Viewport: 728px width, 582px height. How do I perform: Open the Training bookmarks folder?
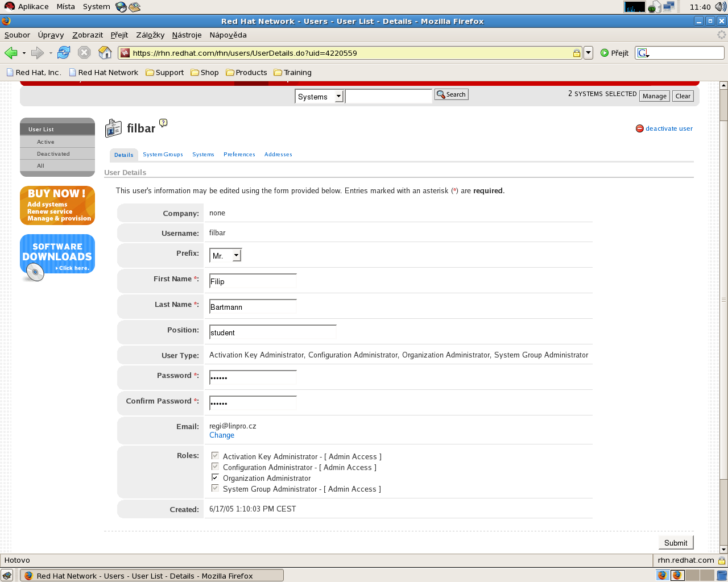(x=293, y=72)
